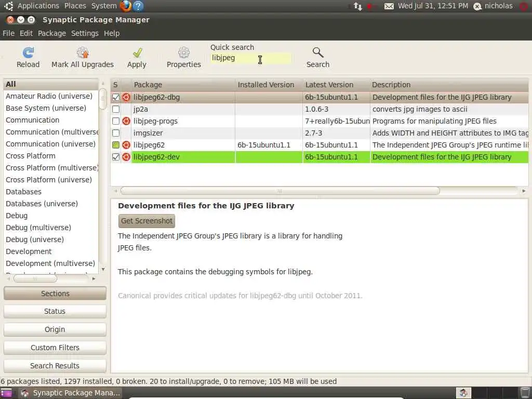Click the Reload toolbar icon

pyautogui.click(x=28, y=52)
